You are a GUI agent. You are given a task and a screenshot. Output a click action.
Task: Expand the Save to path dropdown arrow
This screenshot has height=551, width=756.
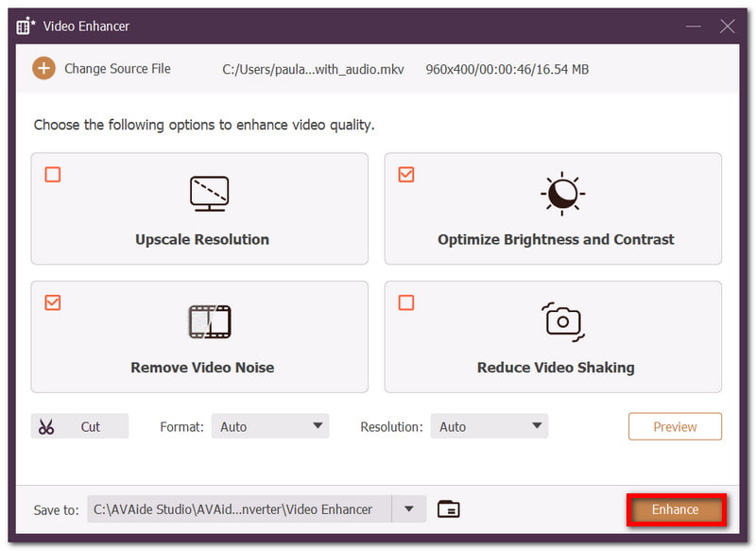409,509
